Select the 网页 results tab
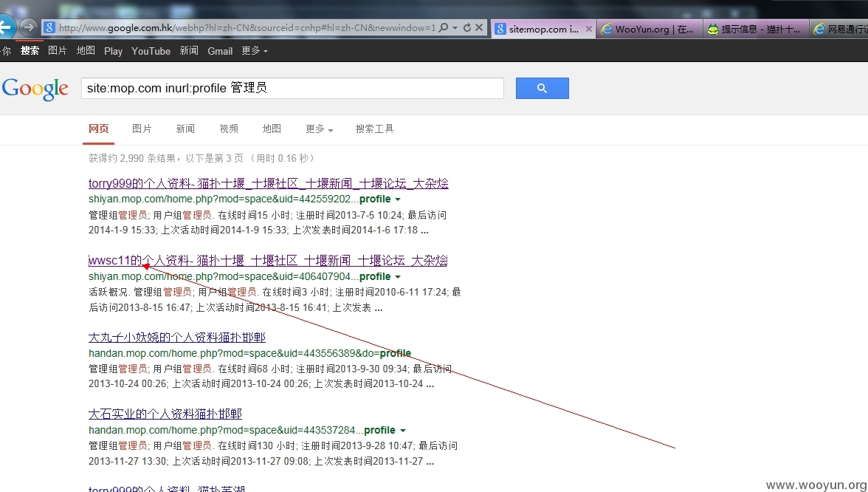 tap(99, 129)
